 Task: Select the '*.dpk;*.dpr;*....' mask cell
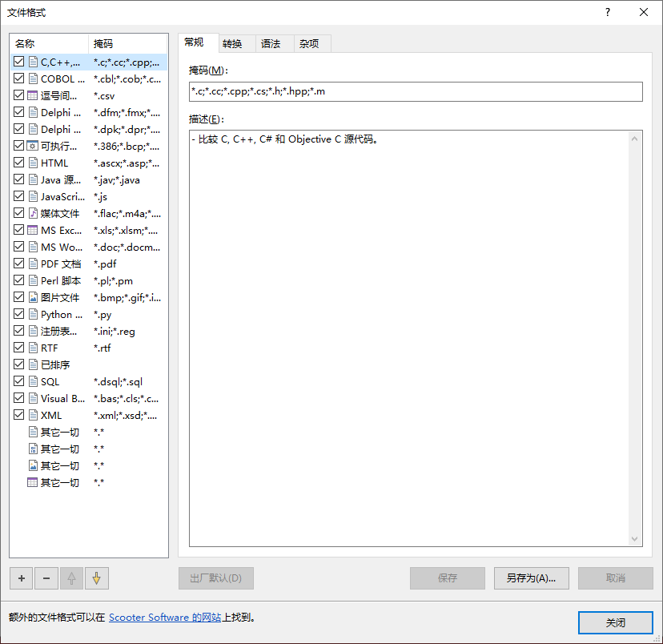pos(127,130)
